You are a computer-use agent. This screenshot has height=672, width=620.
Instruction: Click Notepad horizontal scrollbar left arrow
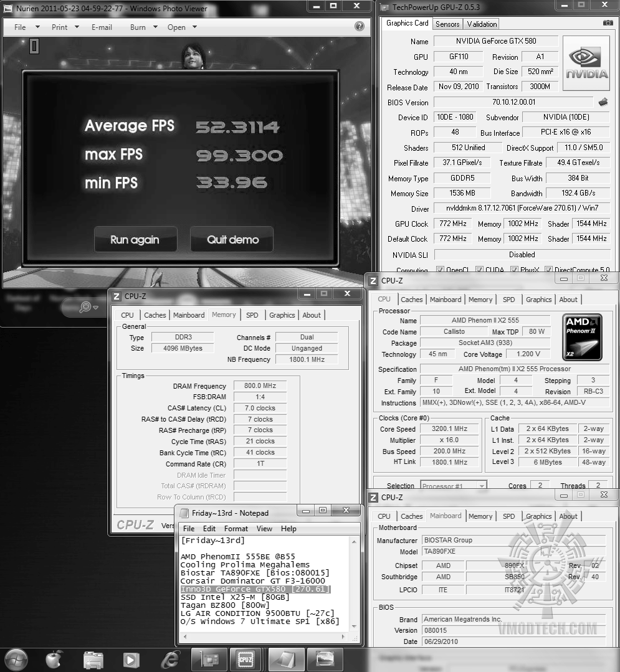pos(184,637)
